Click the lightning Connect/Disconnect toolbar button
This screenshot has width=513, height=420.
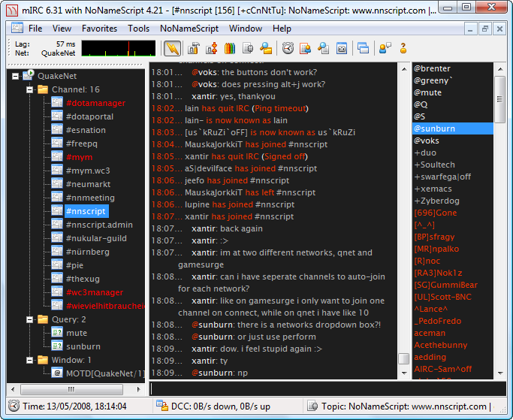173,48
